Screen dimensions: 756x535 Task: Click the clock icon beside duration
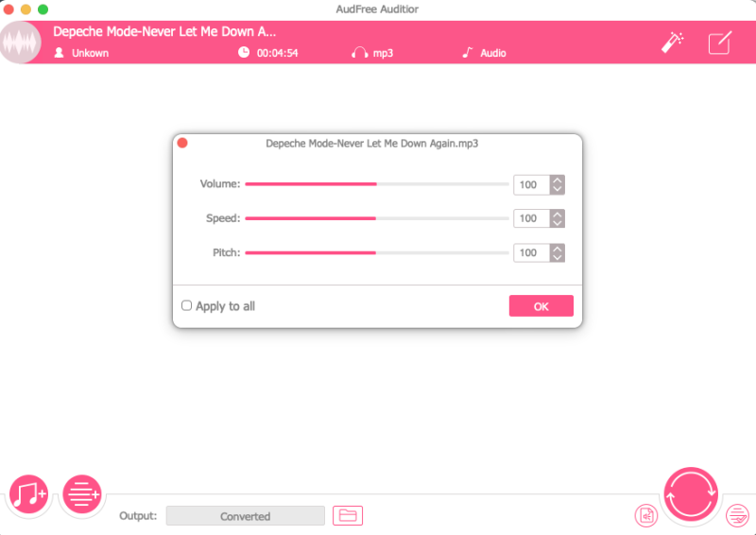[x=244, y=52]
